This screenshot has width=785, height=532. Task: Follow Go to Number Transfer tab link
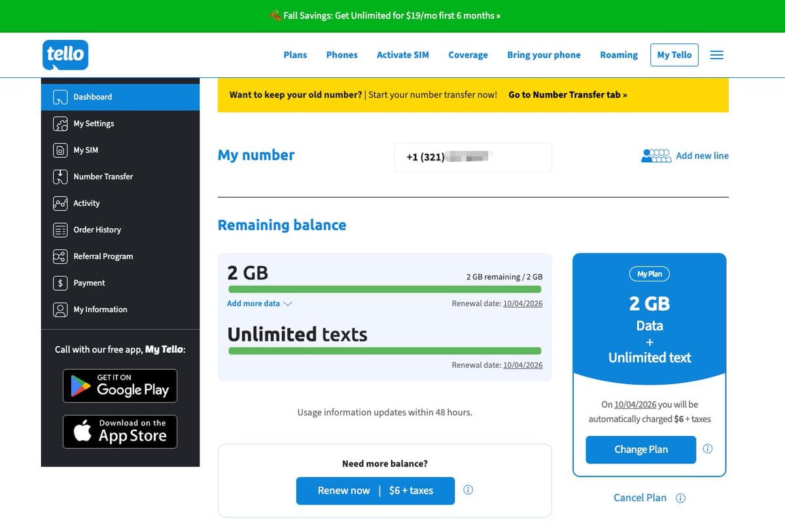pyautogui.click(x=568, y=95)
